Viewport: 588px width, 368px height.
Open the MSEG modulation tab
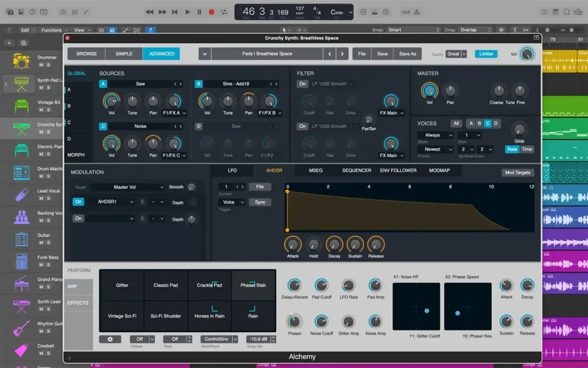coord(315,171)
